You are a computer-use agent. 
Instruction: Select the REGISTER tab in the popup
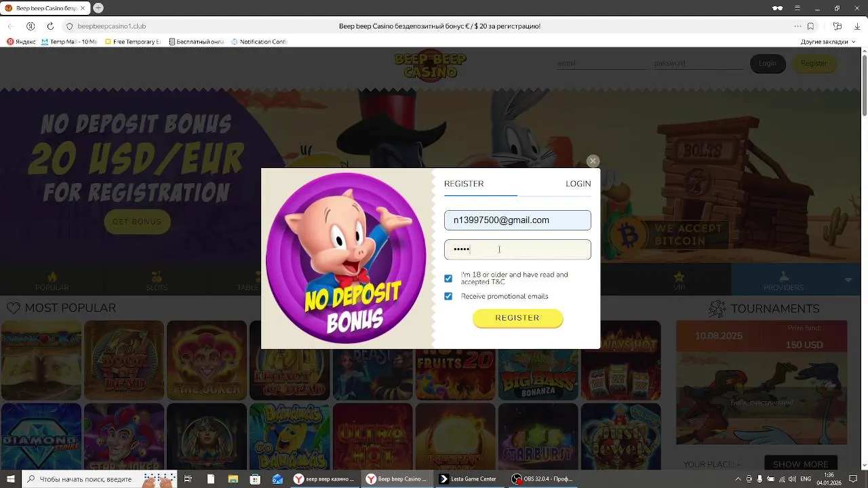(x=464, y=184)
